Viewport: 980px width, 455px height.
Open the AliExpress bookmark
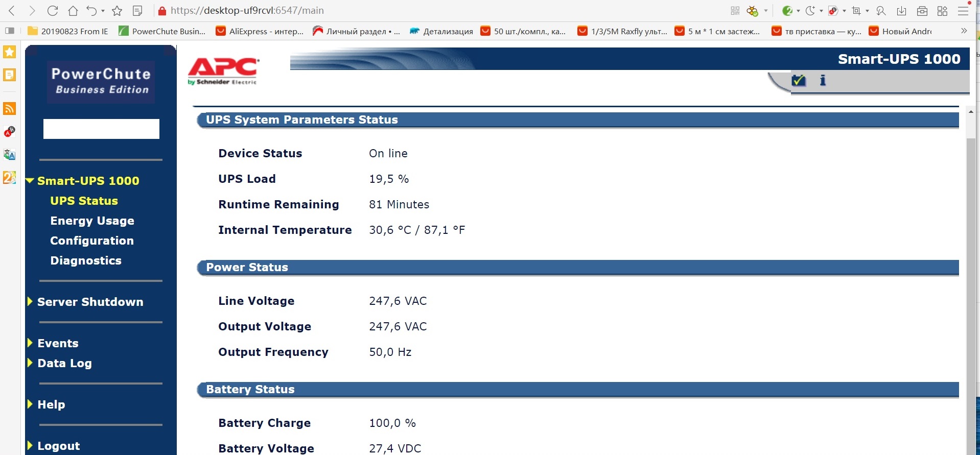pyautogui.click(x=260, y=31)
